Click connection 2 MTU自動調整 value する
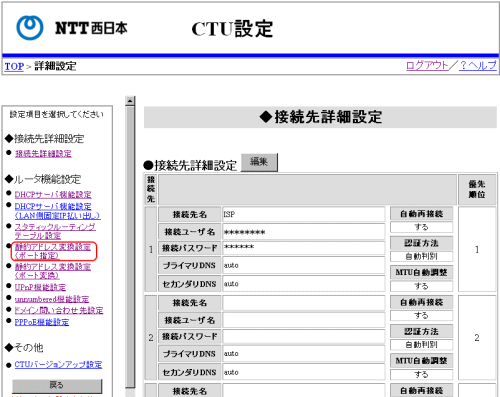This screenshot has height=397, width=500. 421,374
